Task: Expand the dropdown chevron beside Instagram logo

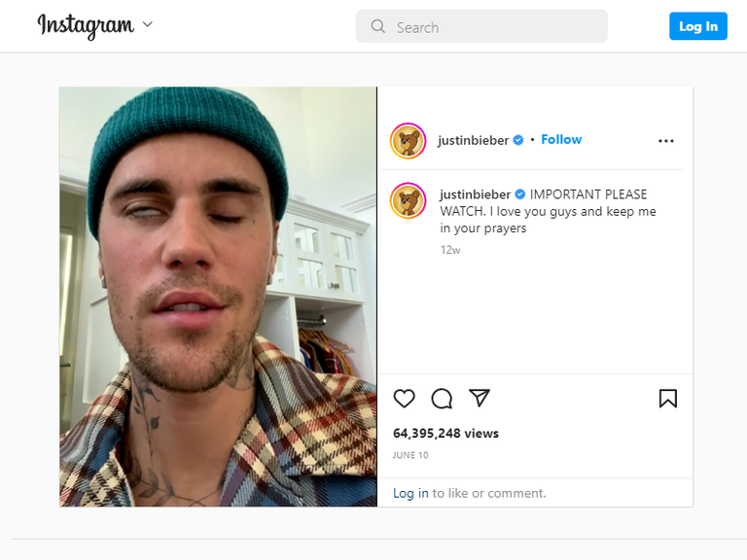Action: tap(148, 24)
